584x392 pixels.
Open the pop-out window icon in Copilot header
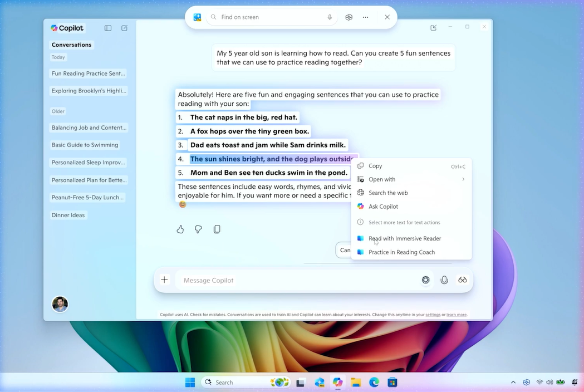tap(434, 28)
